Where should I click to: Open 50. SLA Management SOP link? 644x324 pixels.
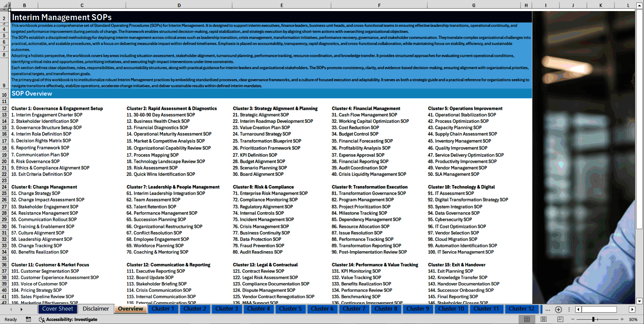(x=453, y=174)
